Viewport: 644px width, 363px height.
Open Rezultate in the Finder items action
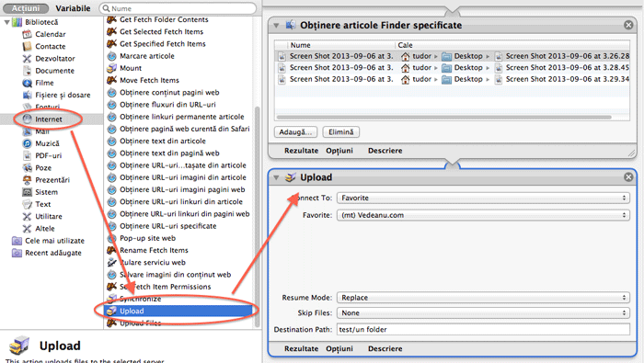tap(301, 151)
